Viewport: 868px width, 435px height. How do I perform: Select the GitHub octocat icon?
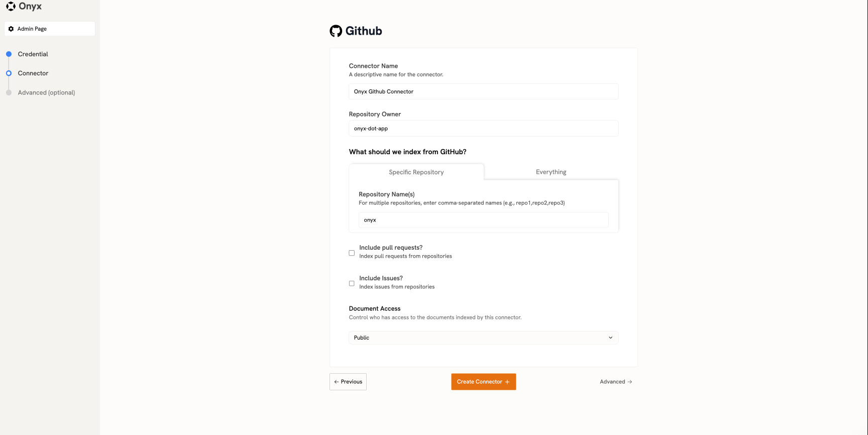(336, 31)
